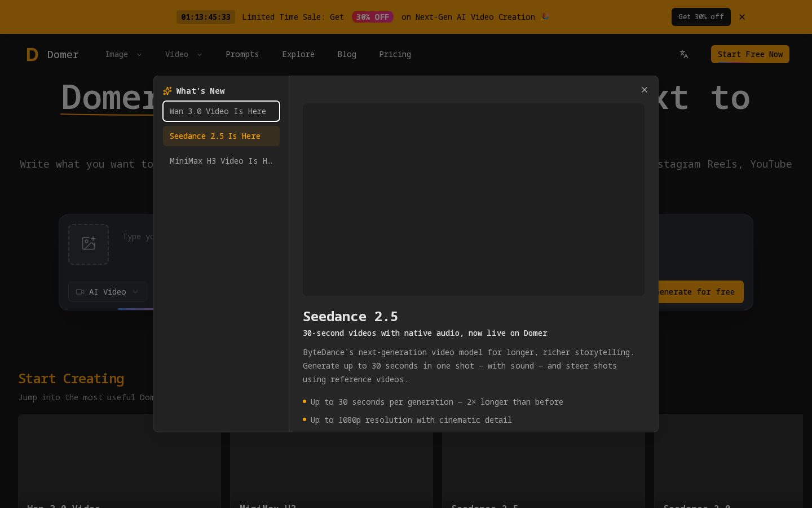Select MiniMax H3 Video entry
The image size is (812, 508).
point(221,161)
